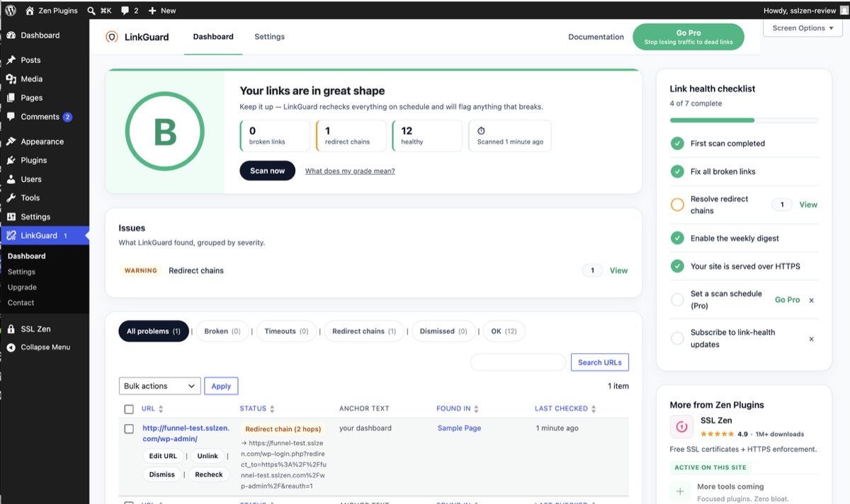850x504 pixels.
Task: Click the WordPress logo in admin bar
Action: click(x=11, y=11)
